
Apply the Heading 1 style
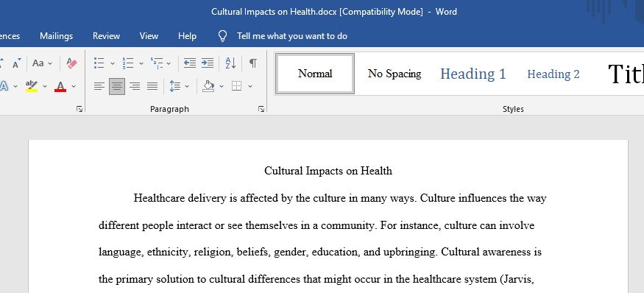473,74
